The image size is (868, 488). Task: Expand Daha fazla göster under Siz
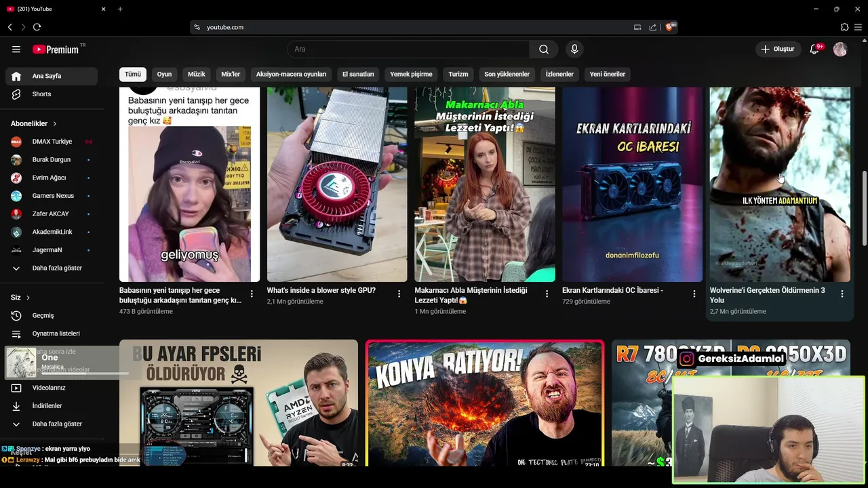[52, 424]
